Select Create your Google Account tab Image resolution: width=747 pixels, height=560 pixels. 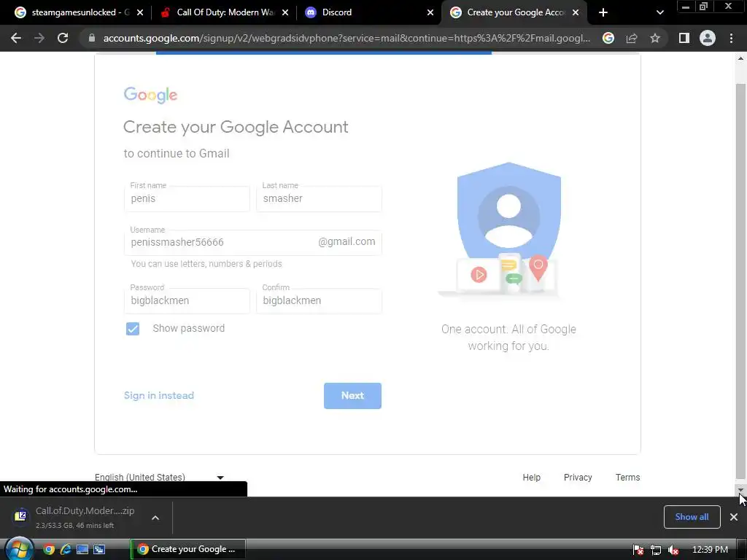[516, 12]
